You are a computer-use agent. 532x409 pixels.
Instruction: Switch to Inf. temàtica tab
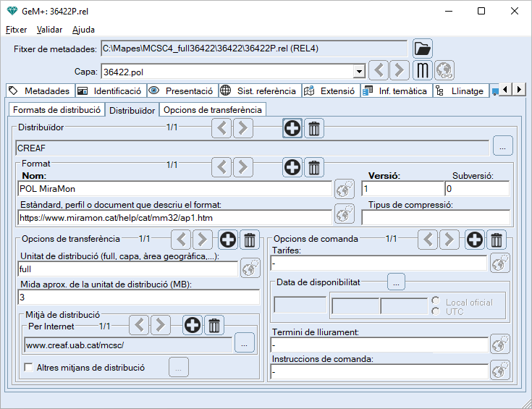click(x=397, y=90)
